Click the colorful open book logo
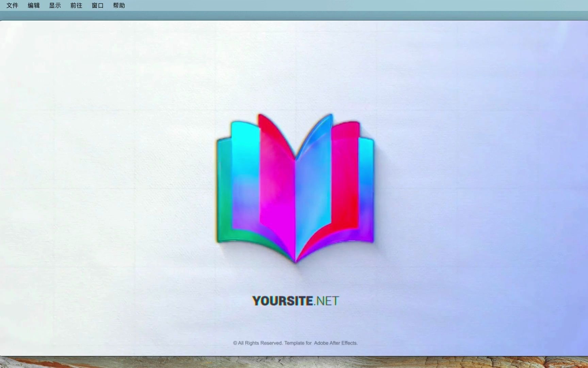The height and width of the screenshot is (368, 588). click(295, 188)
